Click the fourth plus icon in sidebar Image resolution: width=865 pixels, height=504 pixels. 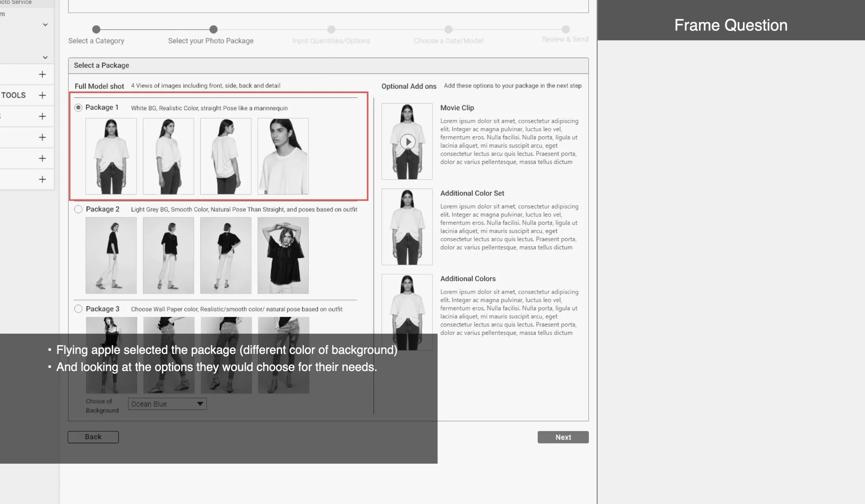coord(42,137)
